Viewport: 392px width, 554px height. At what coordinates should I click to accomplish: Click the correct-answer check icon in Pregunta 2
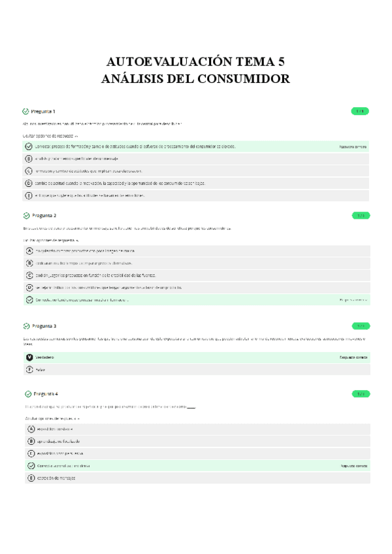coord(29,300)
